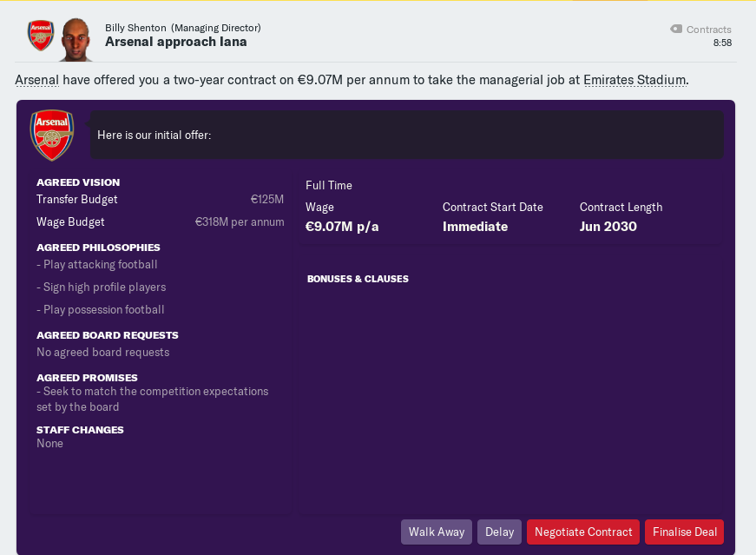Click the Contract Length value Jun 2030
Viewport: 756px width, 555px height.
pos(608,227)
